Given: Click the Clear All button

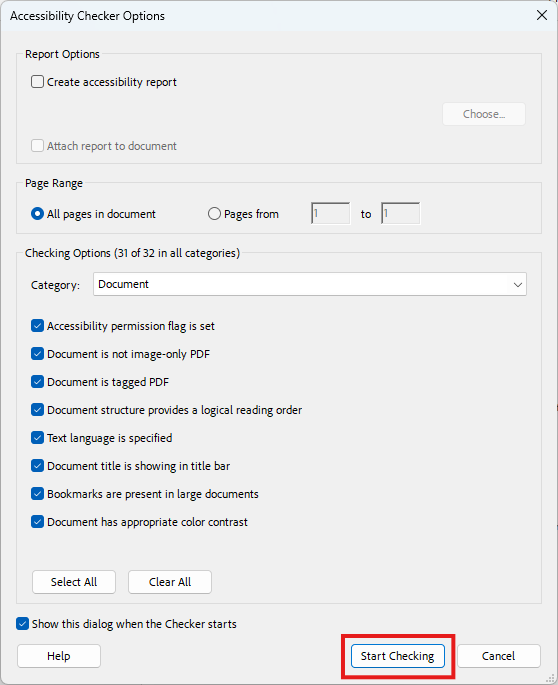Looking at the screenshot, I should 170,582.
